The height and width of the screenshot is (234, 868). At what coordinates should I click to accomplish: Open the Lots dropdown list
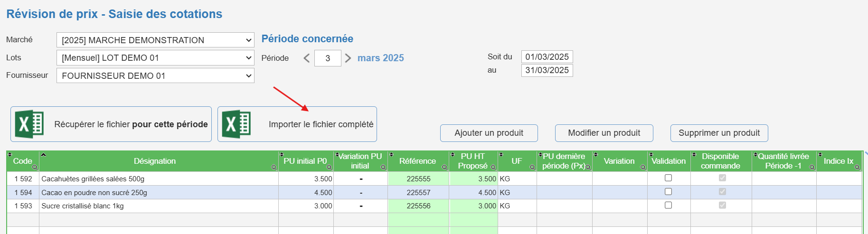point(155,58)
